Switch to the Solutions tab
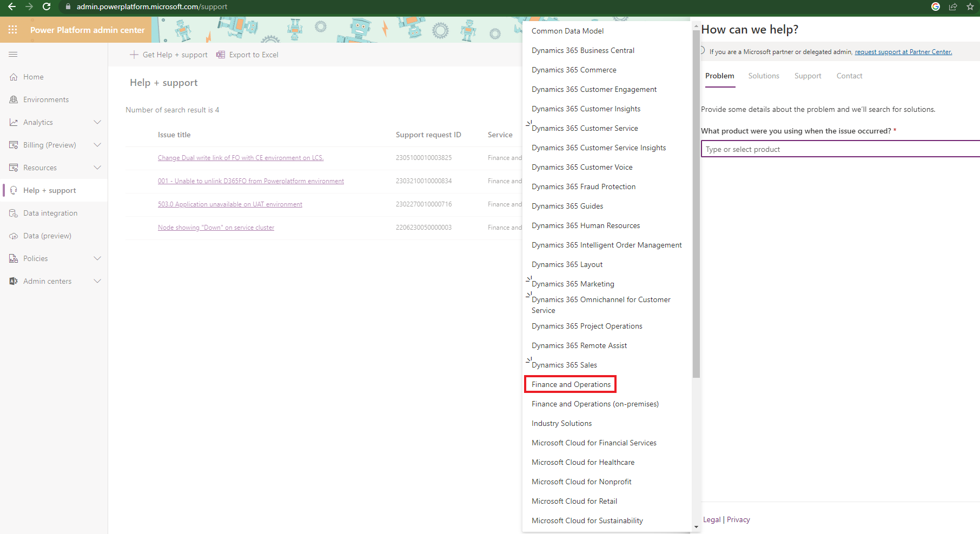 (764, 76)
